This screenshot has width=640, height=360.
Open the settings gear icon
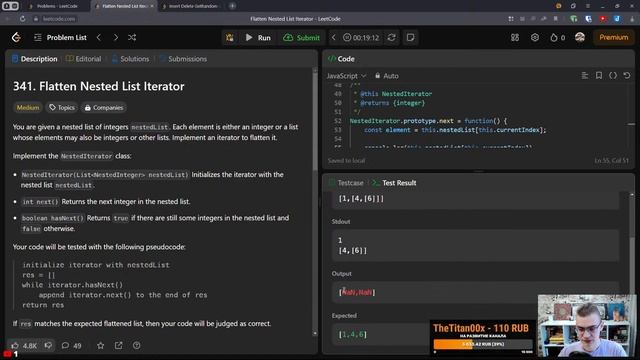click(535, 38)
